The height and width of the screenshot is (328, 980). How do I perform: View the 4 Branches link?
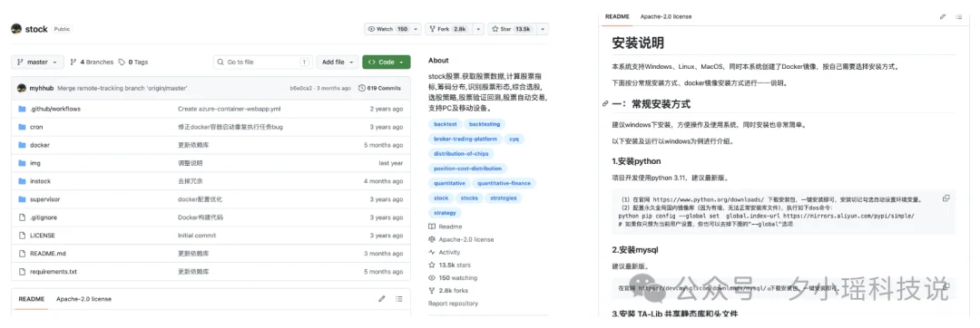92,63
